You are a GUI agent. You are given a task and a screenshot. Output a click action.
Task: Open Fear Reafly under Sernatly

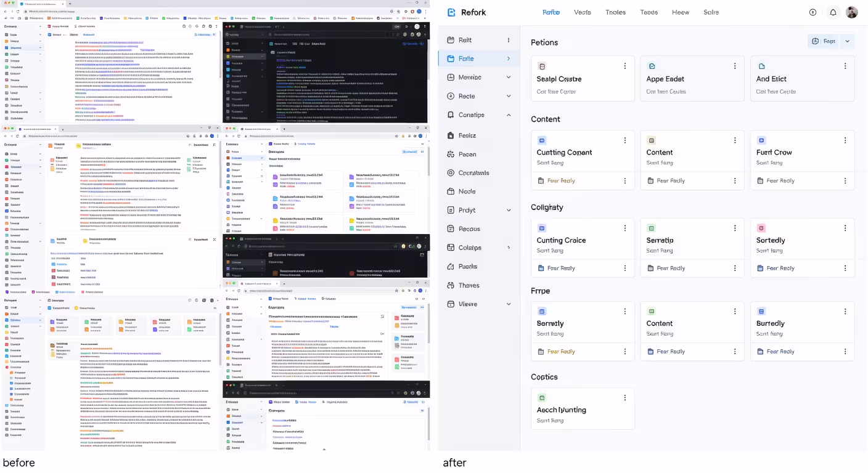click(x=556, y=352)
